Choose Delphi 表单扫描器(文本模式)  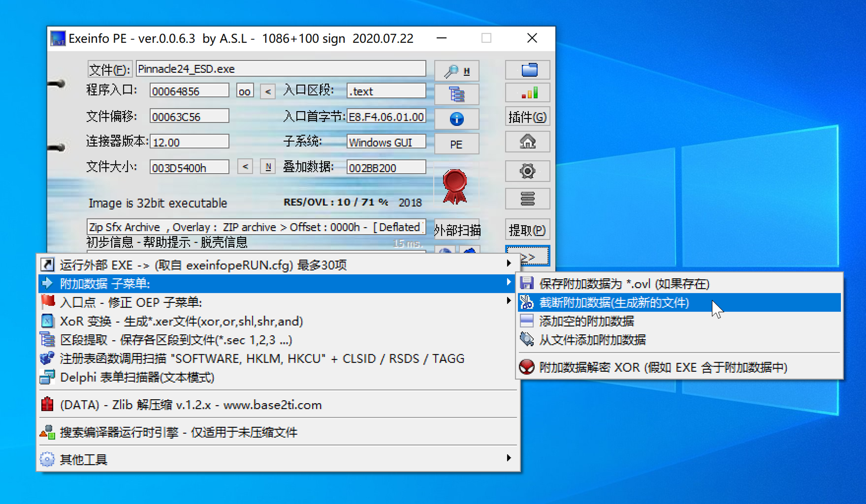tap(278, 377)
